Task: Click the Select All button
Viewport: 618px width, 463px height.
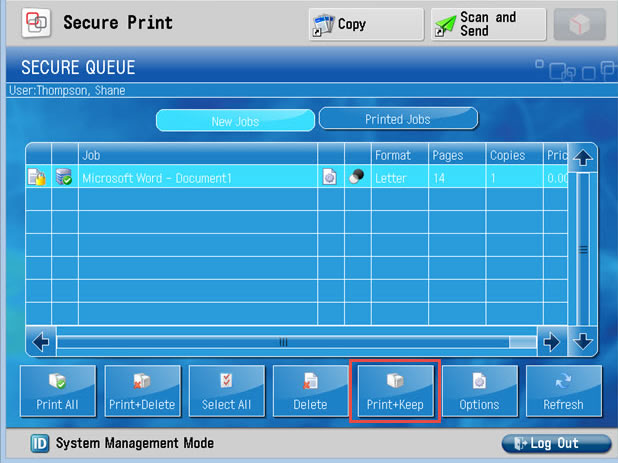Action: 226,391
